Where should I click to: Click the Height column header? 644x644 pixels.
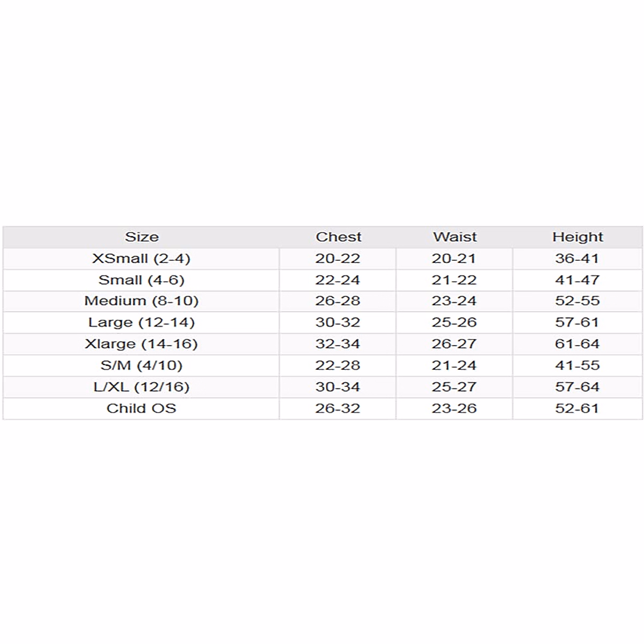point(577,237)
